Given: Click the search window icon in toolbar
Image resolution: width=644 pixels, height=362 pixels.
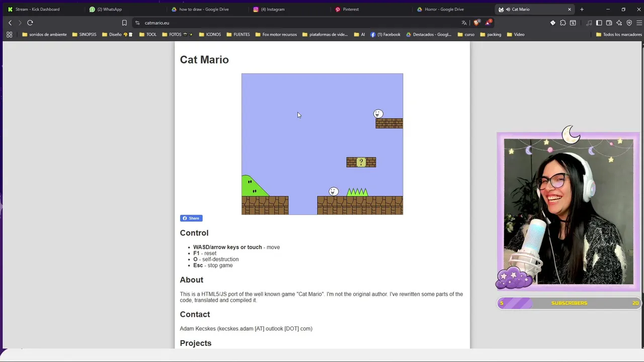Looking at the screenshot, I should (x=573, y=23).
